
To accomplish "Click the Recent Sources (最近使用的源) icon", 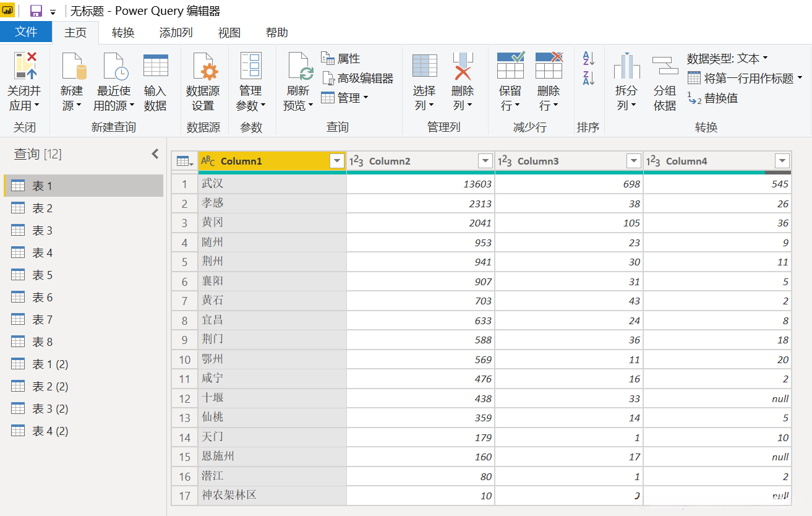I will [x=114, y=66].
